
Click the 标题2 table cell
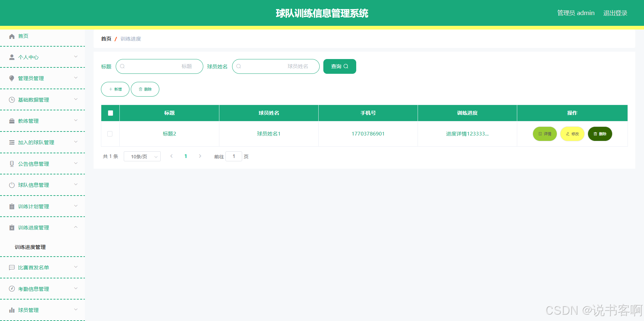coord(169,134)
